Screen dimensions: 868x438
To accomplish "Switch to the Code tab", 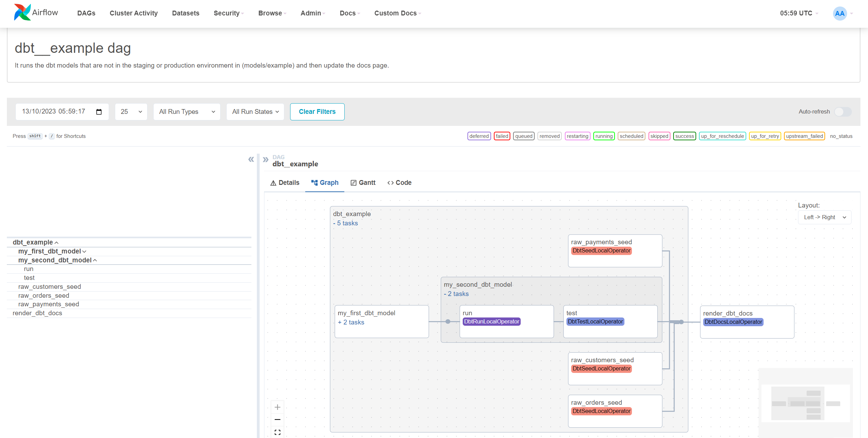I will pos(400,183).
